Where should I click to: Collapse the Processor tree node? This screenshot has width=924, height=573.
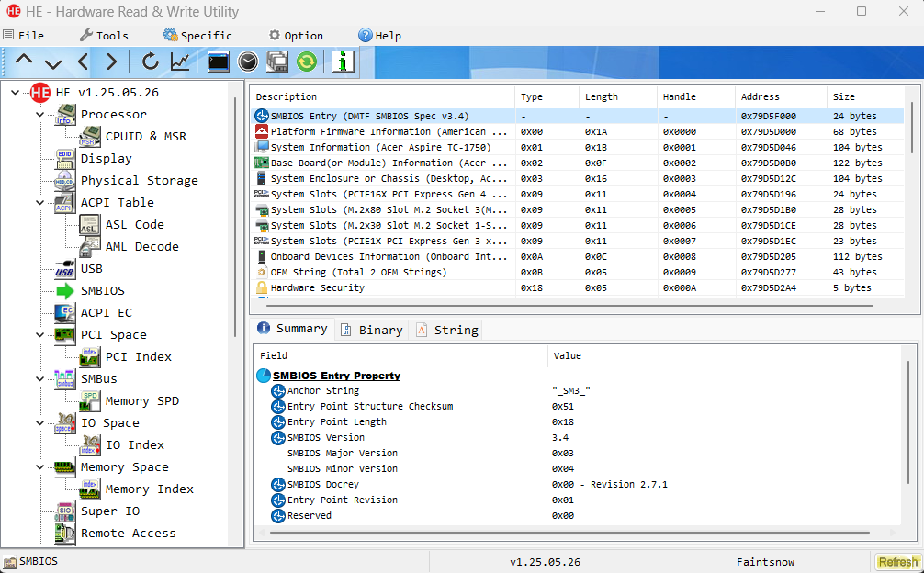[x=39, y=115]
